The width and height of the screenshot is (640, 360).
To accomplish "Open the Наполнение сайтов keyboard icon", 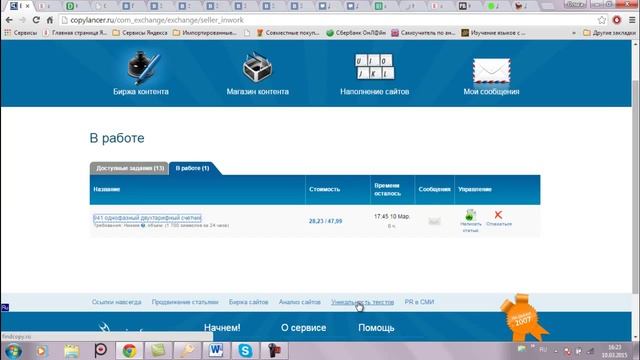I will coord(374,67).
